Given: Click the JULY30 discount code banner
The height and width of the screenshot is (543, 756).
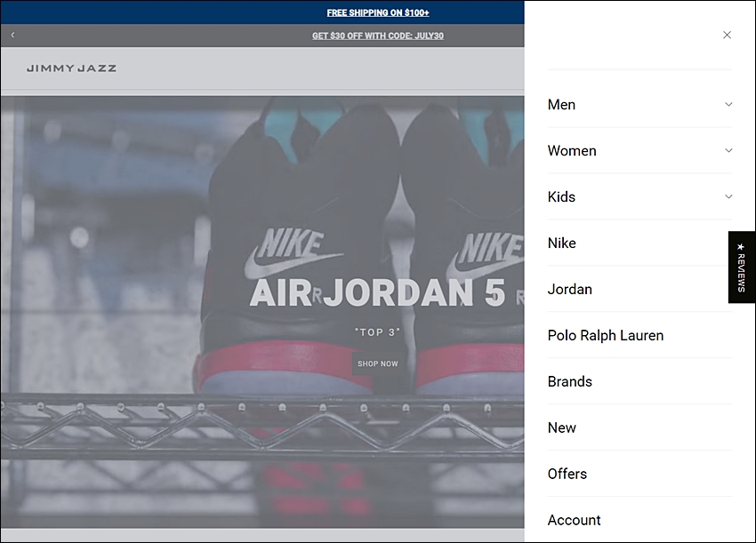Looking at the screenshot, I should 378,36.
